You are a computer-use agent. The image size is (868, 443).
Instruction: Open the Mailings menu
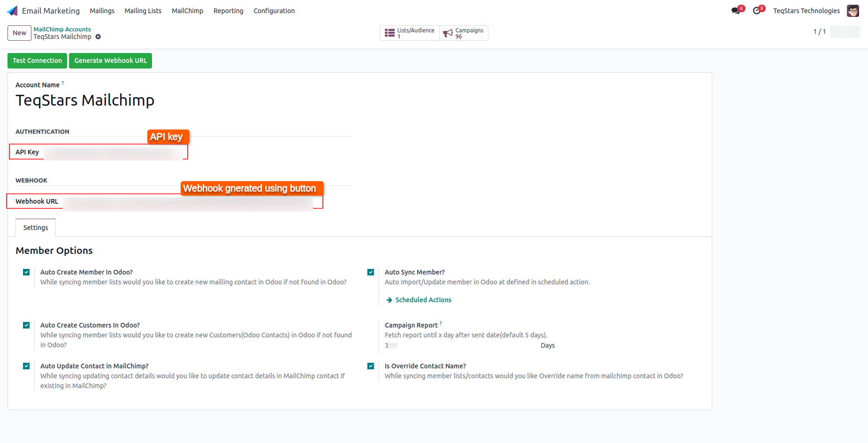point(102,11)
